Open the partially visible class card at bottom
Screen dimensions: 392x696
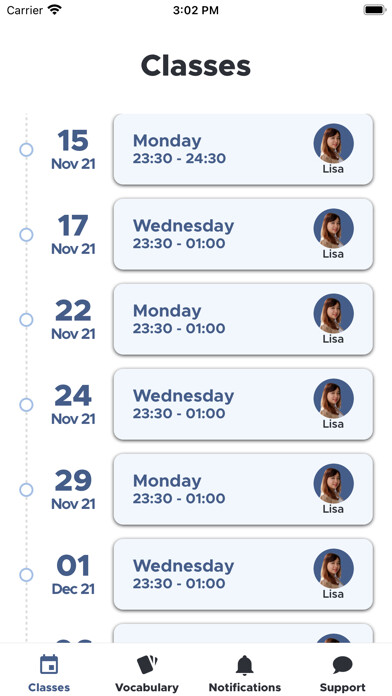(243, 633)
